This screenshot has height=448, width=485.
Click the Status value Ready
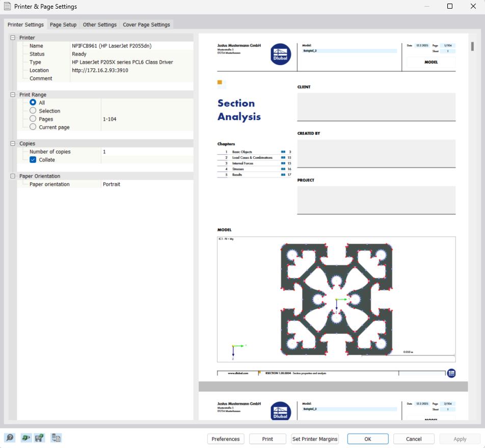(79, 54)
